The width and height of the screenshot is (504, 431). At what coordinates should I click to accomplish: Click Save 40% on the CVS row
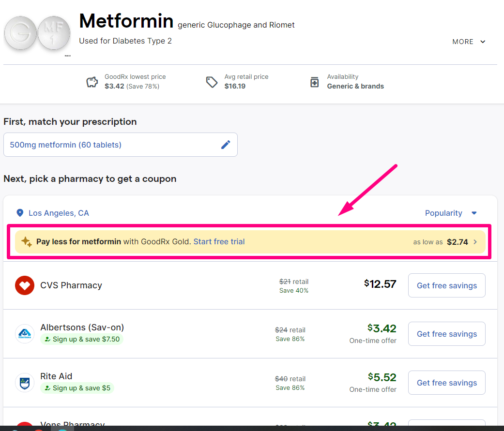pyautogui.click(x=294, y=290)
